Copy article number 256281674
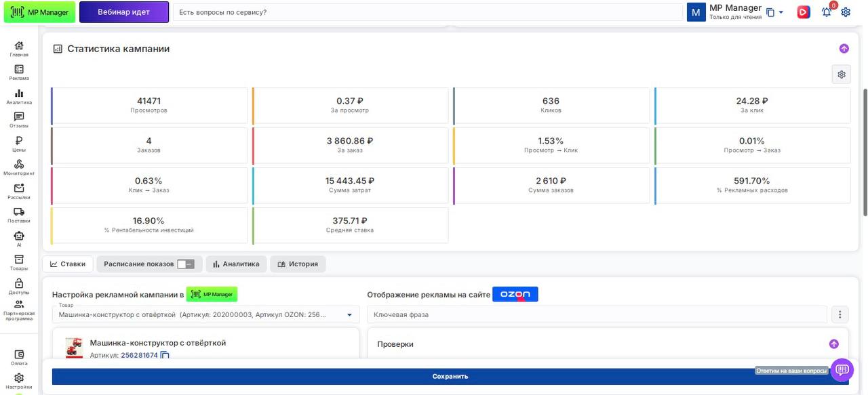Image resolution: width=868 pixels, height=395 pixels. coord(165,355)
